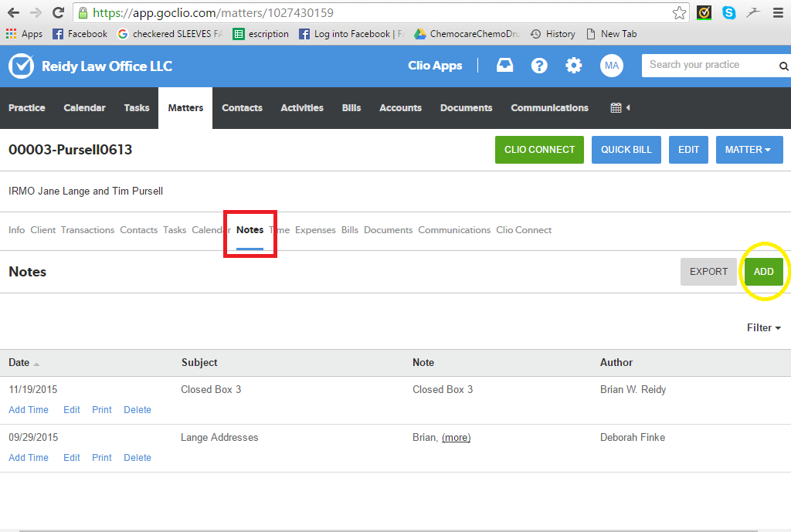Delete the Lange Addresses note
Image resolution: width=791 pixels, height=532 pixels.
137,458
